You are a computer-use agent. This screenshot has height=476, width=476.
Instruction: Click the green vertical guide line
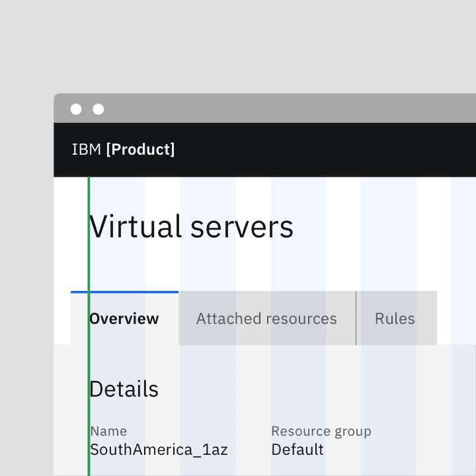pos(89,264)
